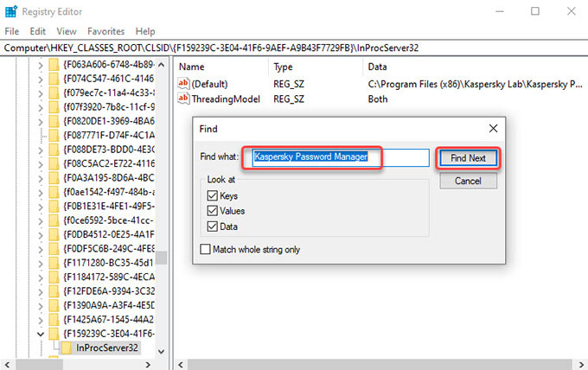Click tree pane scroll down arrow
This screenshot has height=370, width=588.
coord(162,352)
